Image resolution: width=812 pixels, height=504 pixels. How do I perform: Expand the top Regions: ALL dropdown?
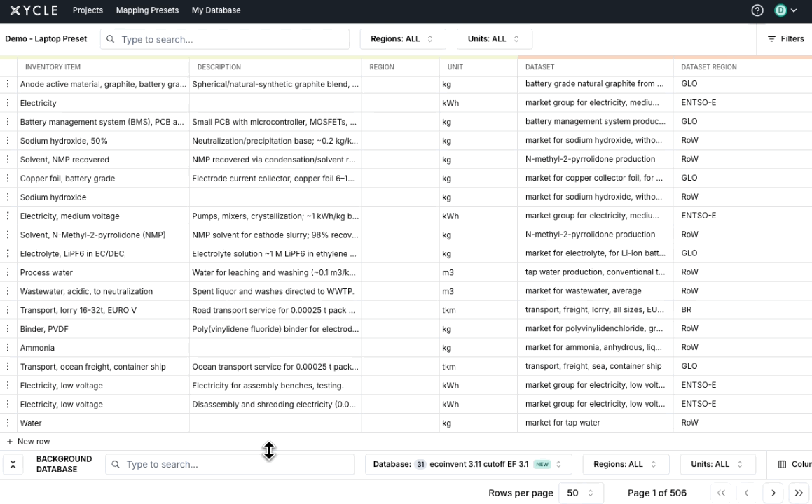click(x=402, y=39)
